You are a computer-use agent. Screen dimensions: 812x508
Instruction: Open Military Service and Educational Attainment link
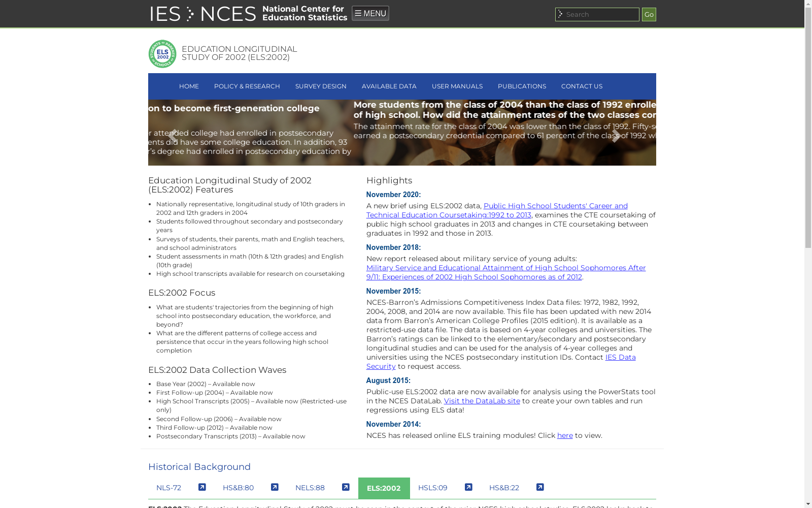coord(506,272)
